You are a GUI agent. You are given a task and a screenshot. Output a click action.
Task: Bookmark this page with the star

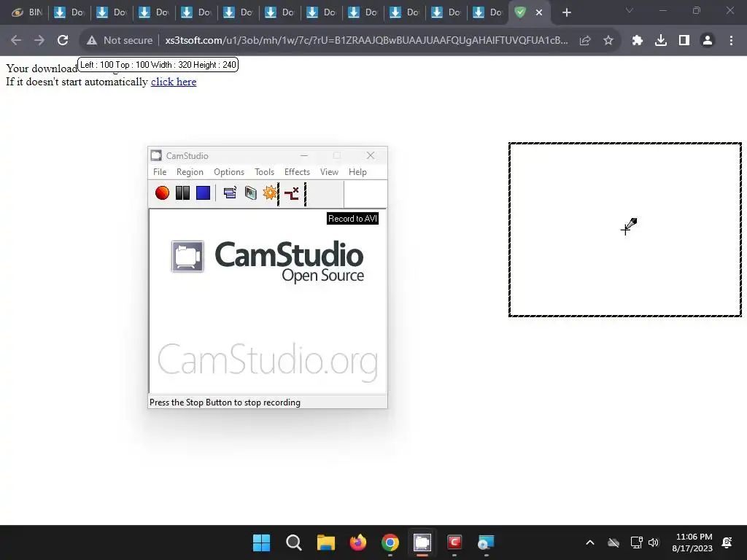608,41
